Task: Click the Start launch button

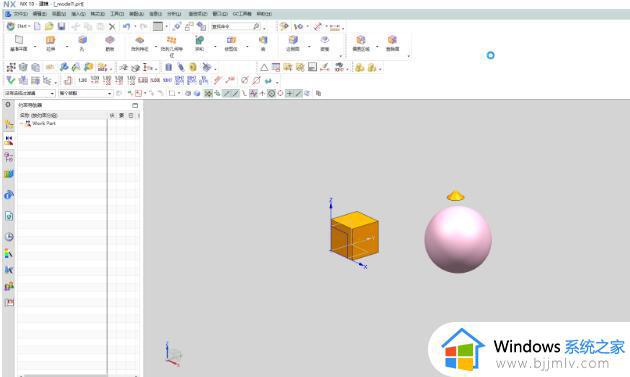Action: point(18,27)
